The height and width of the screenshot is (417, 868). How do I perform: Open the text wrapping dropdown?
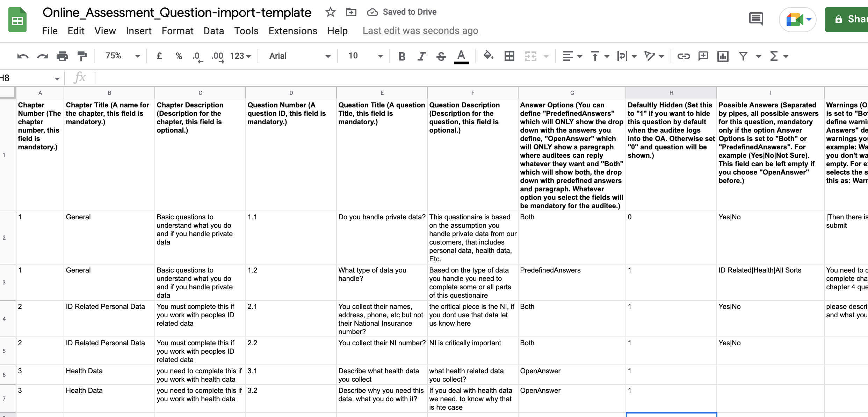(627, 56)
